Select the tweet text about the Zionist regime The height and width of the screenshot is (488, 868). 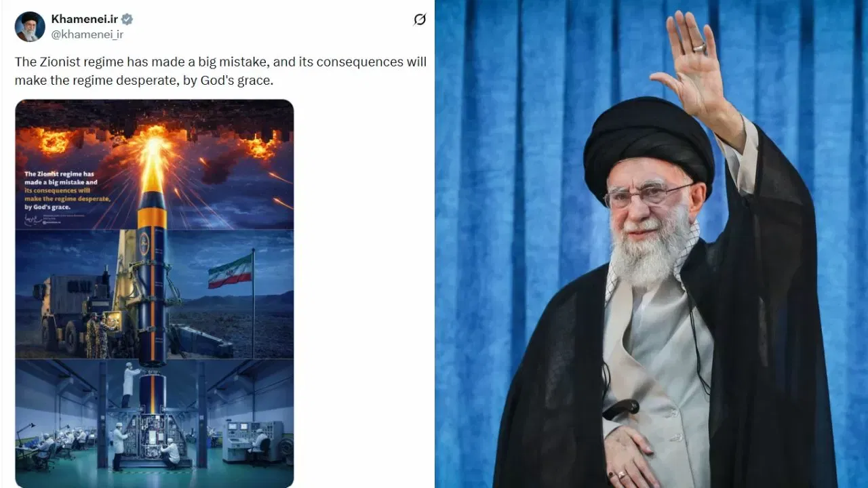[220, 71]
